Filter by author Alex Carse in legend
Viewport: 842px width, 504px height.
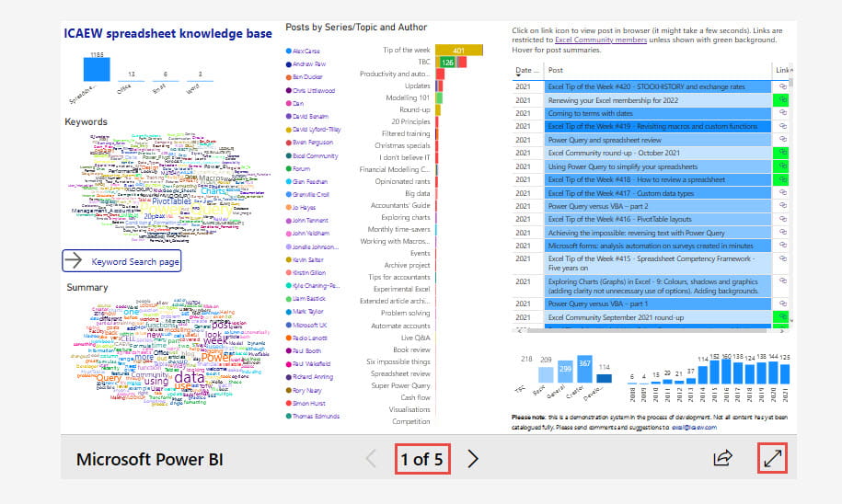(x=307, y=52)
